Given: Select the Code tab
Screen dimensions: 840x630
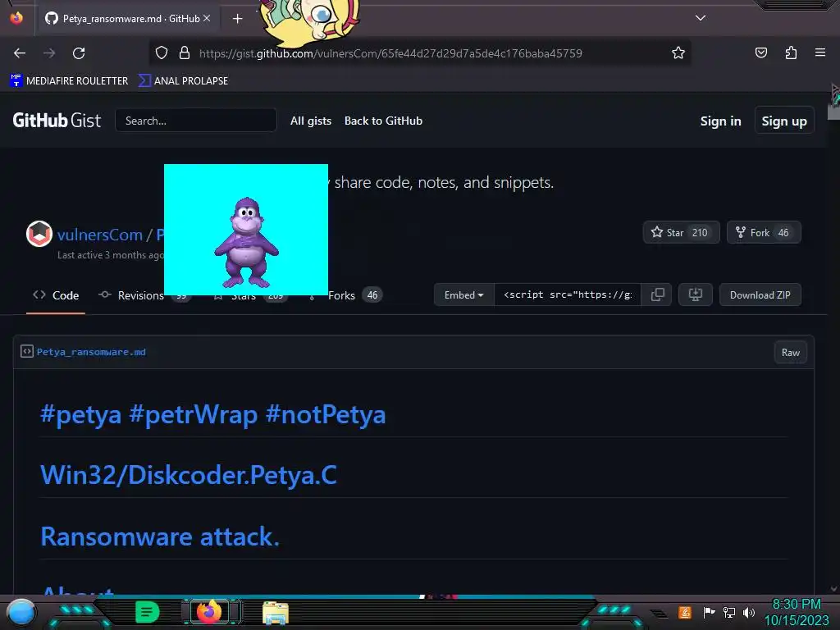Looking at the screenshot, I should coord(56,295).
